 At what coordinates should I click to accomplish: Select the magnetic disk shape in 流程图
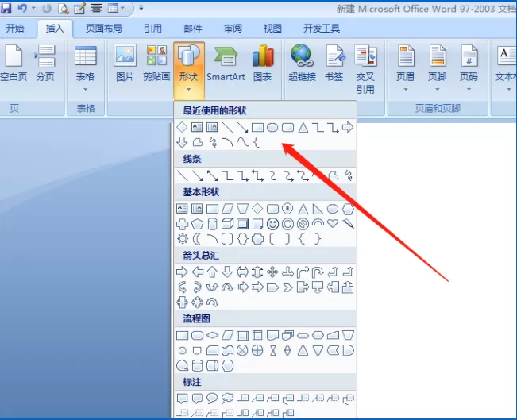[197, 365]
